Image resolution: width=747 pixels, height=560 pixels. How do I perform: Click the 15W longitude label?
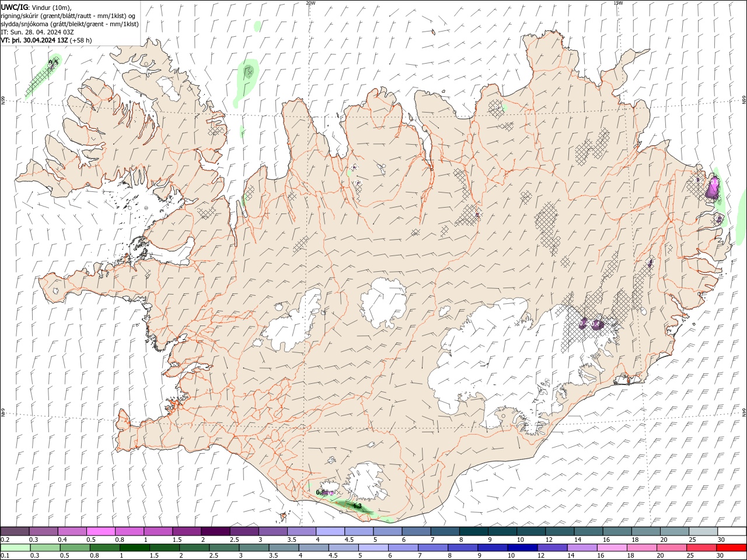click(x=618, y=3)
